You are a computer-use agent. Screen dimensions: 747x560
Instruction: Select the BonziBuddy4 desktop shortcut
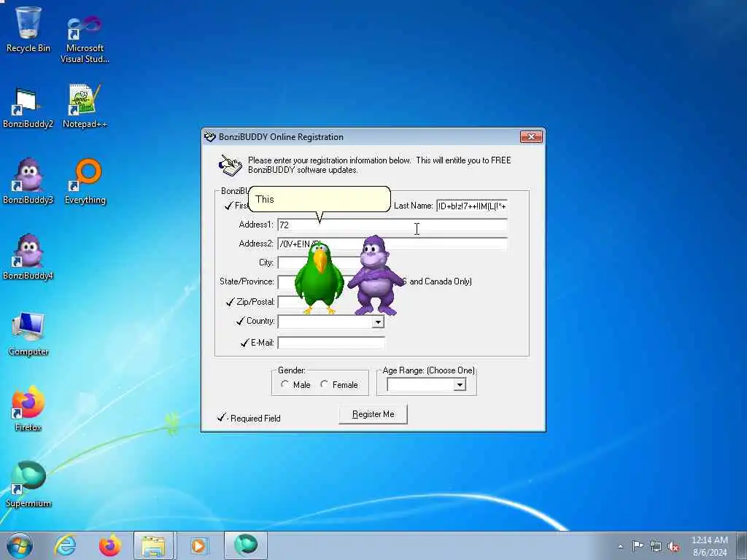28,257
